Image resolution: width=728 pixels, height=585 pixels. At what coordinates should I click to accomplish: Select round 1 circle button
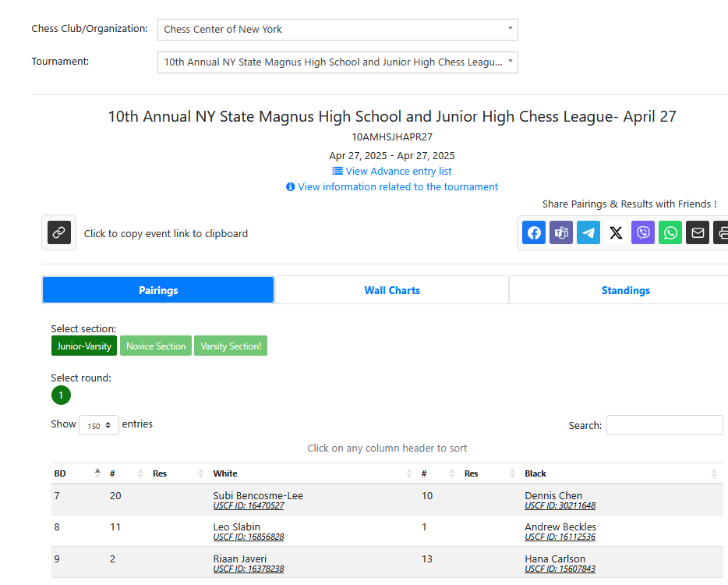click(61, 395)
